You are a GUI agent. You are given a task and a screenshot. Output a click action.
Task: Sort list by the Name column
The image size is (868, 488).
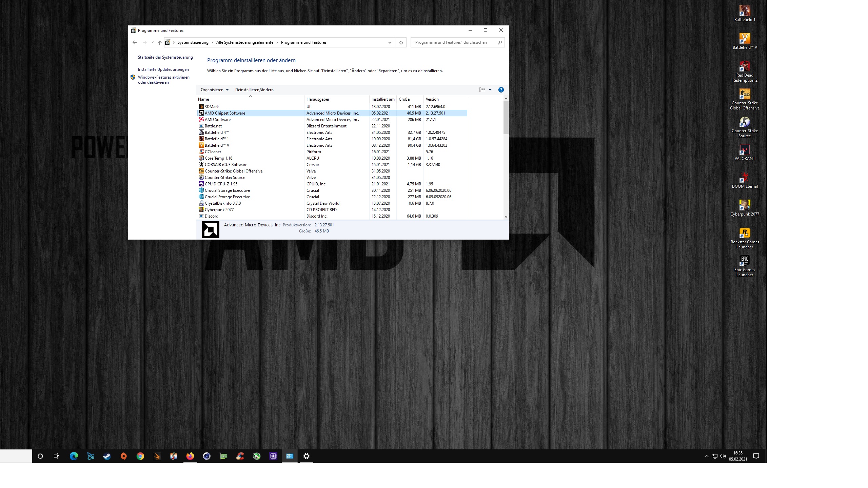click(250, 99)
